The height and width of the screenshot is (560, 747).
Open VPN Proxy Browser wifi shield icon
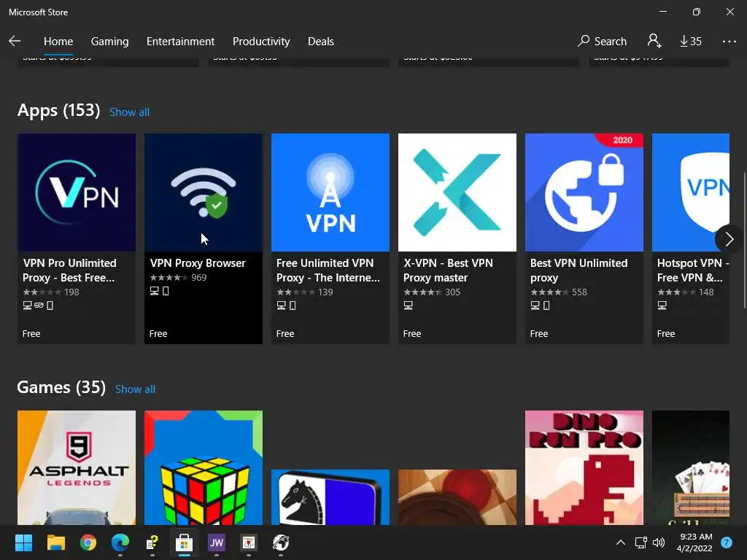click(204, 192)
